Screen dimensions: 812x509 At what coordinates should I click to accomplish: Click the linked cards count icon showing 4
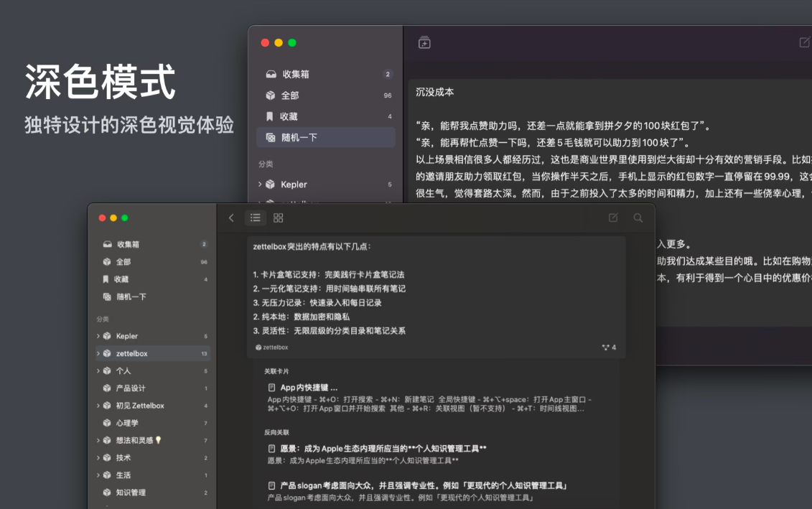click(609, 347)
